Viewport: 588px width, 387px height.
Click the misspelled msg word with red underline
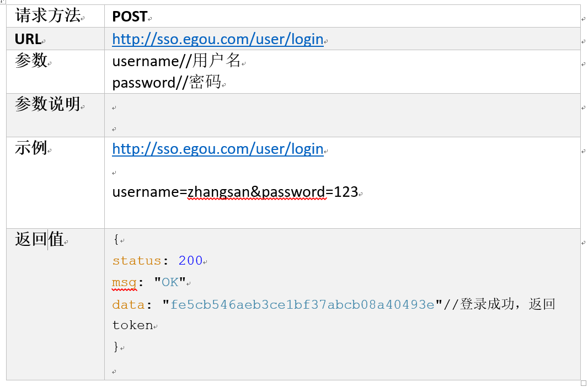click(125, 283)
